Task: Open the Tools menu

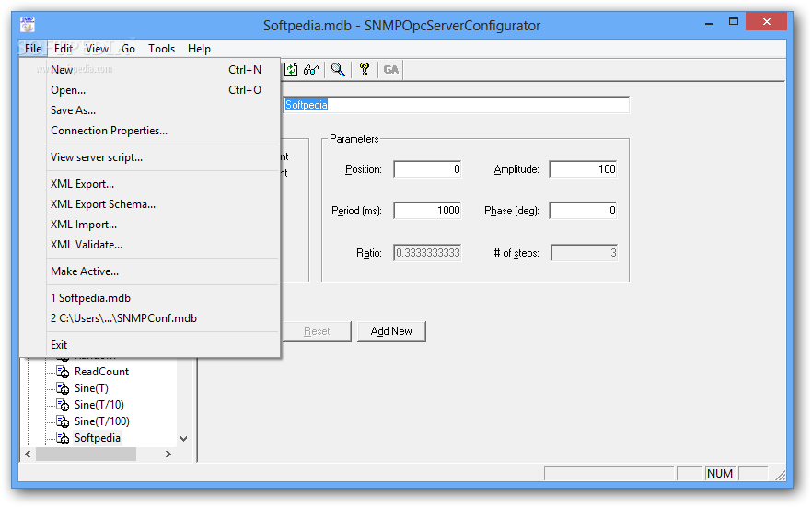Action: pyautogui.click(x=162, y=49)
